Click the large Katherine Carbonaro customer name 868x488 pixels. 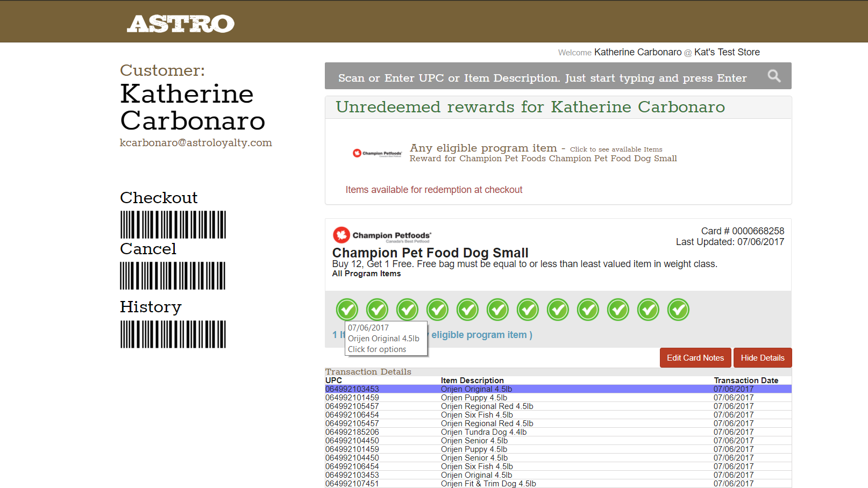(193, 107)
